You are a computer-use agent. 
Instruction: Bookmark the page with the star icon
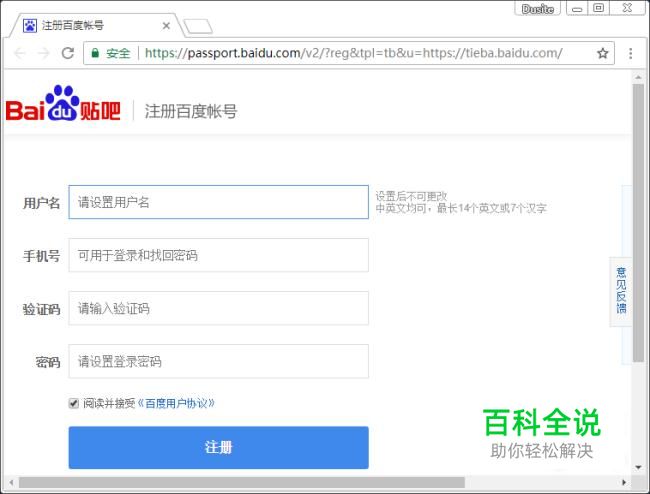point(602,53)
